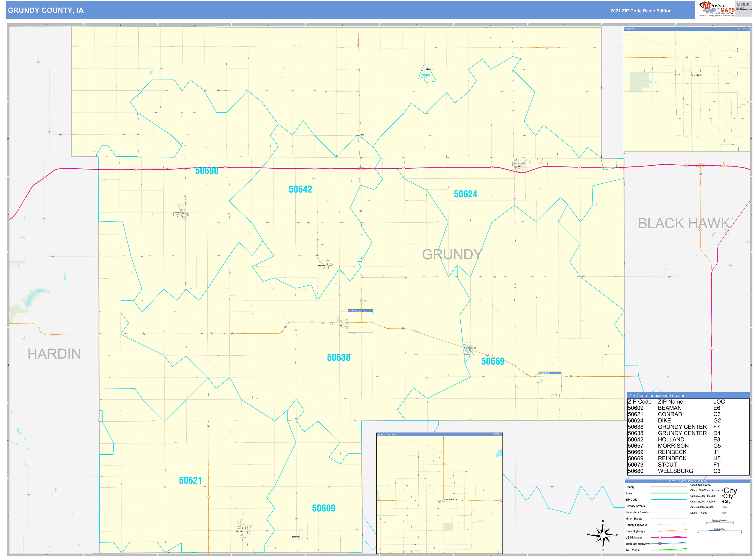Select the MarketMAPS logo

point(713,8)
